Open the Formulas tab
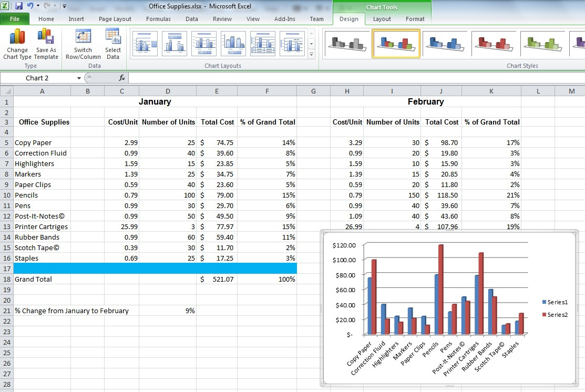This screenshot has height=392, width=585. point(158,19)
